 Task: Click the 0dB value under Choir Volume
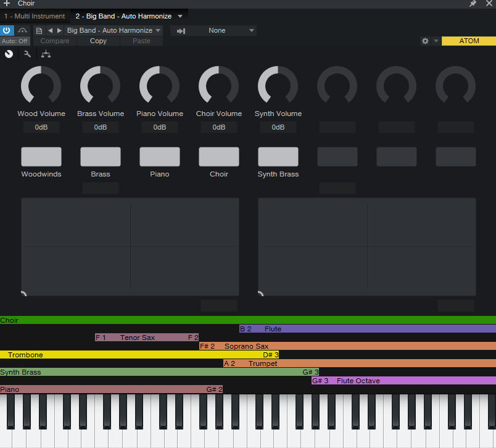coord(218,127)
